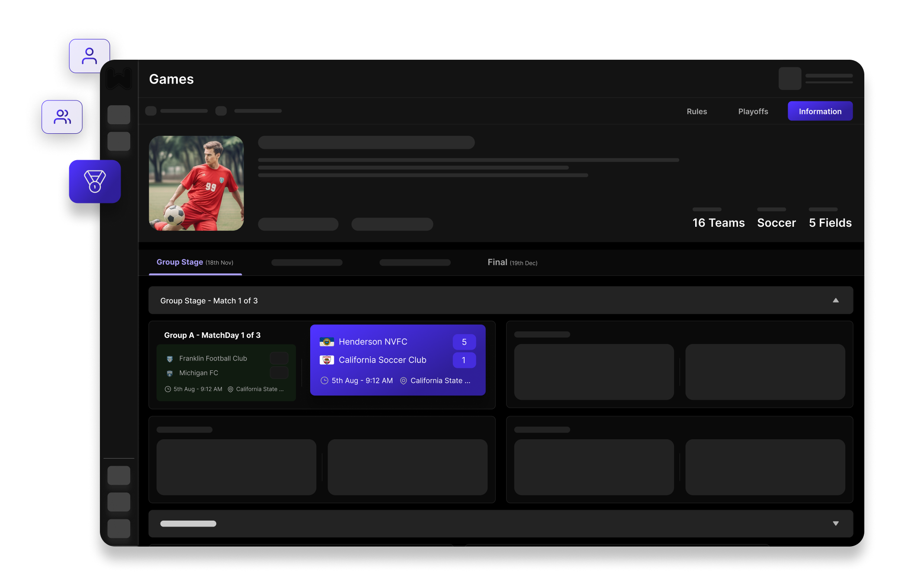
Task: Open the medal rankings icon
Action: tap(94, 181)
